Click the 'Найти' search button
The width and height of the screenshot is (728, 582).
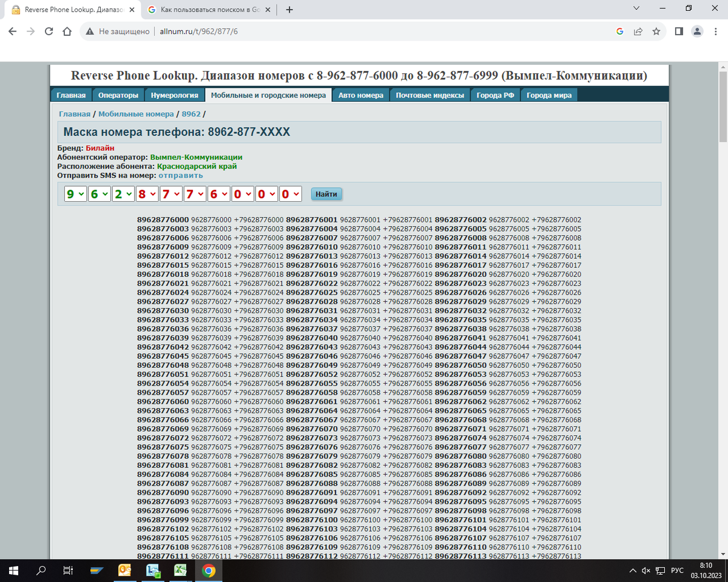pos(326,194)
